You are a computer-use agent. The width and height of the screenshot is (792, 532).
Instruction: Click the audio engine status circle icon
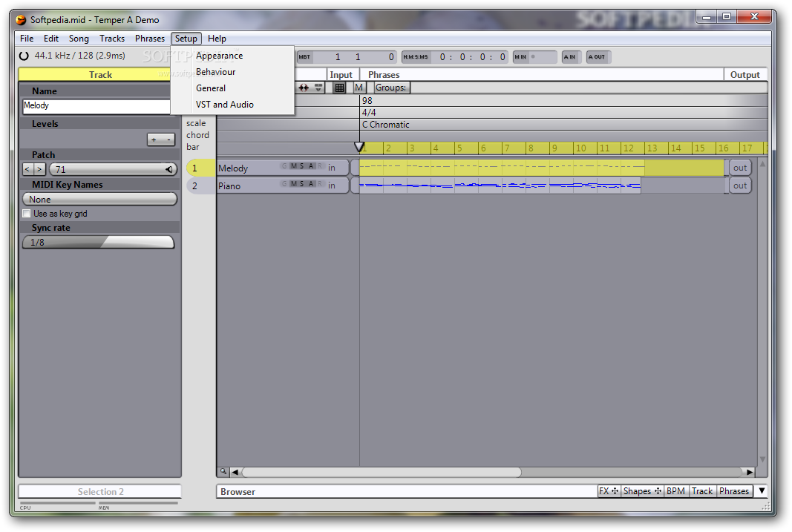(24, 56)
